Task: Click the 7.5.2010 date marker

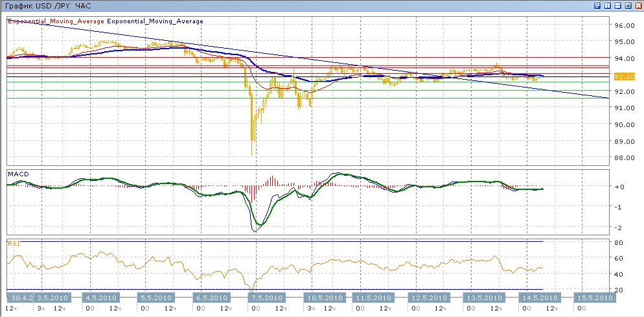Action: click(x=265, y=298)
